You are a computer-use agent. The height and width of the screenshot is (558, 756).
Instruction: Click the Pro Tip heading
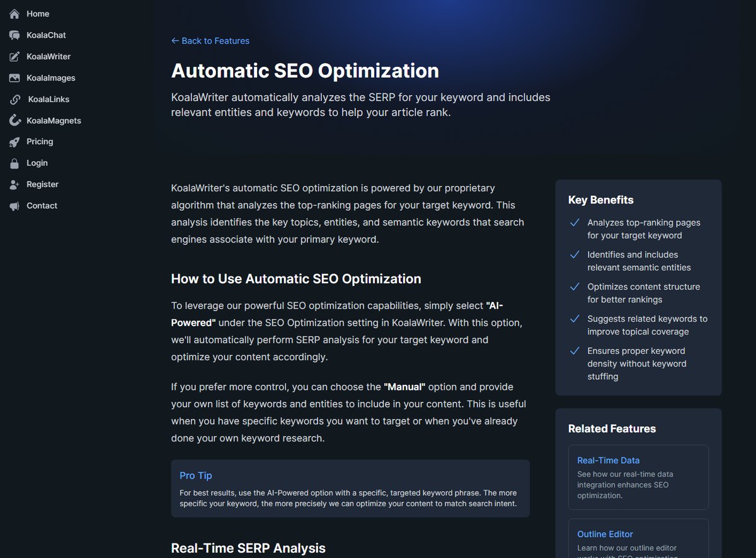196,475
